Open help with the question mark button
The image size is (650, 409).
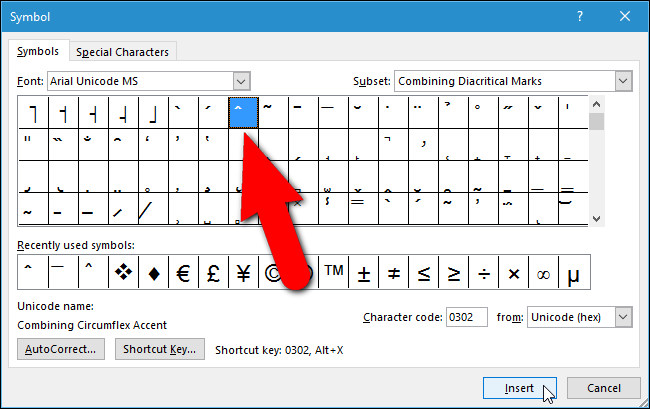580,17
